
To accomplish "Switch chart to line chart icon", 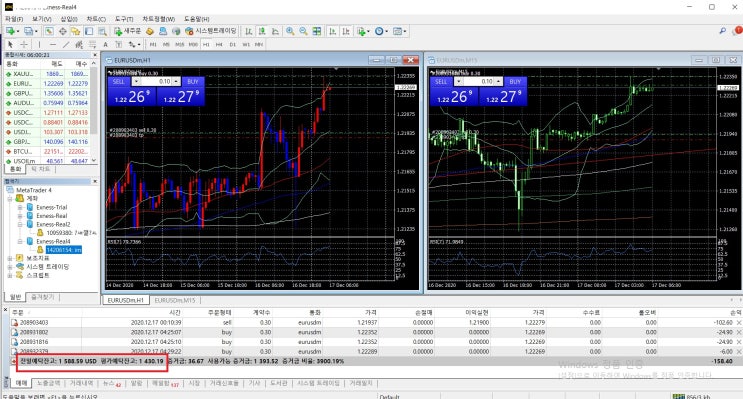I will [275, 31].
